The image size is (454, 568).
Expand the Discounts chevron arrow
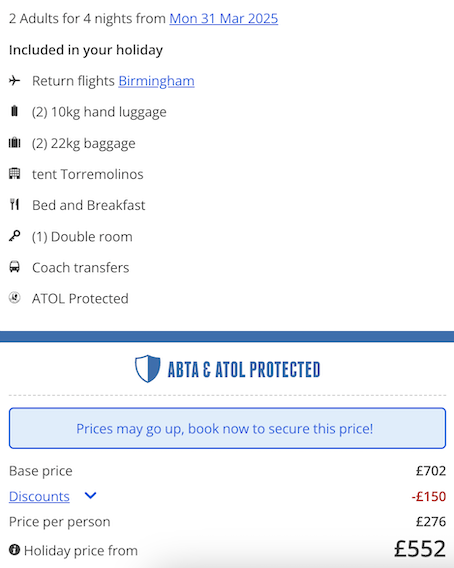click(90, 495)
